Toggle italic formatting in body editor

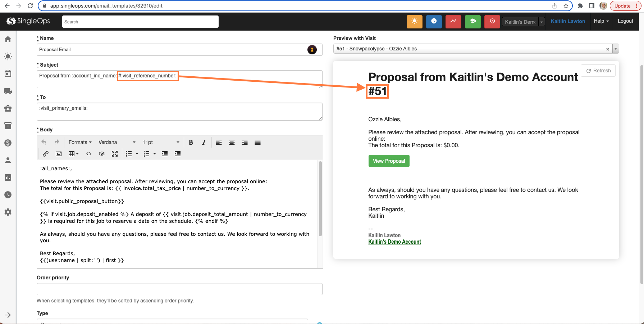point(204,142)
